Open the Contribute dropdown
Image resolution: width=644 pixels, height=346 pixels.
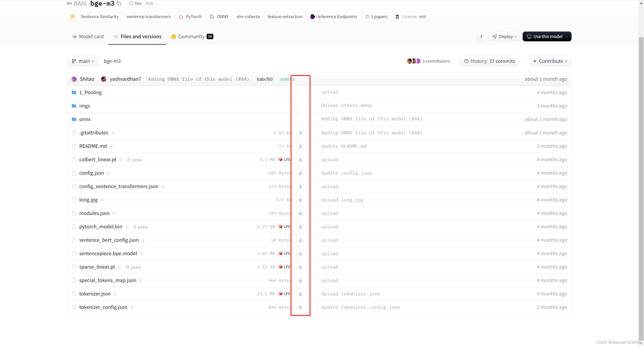(x=550, y=61)
